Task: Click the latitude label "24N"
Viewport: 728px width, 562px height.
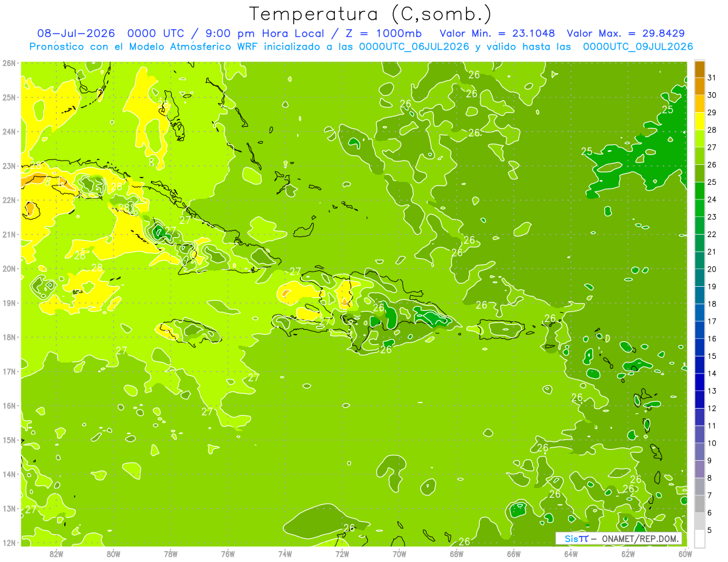Action: click(x=9, y=132)
